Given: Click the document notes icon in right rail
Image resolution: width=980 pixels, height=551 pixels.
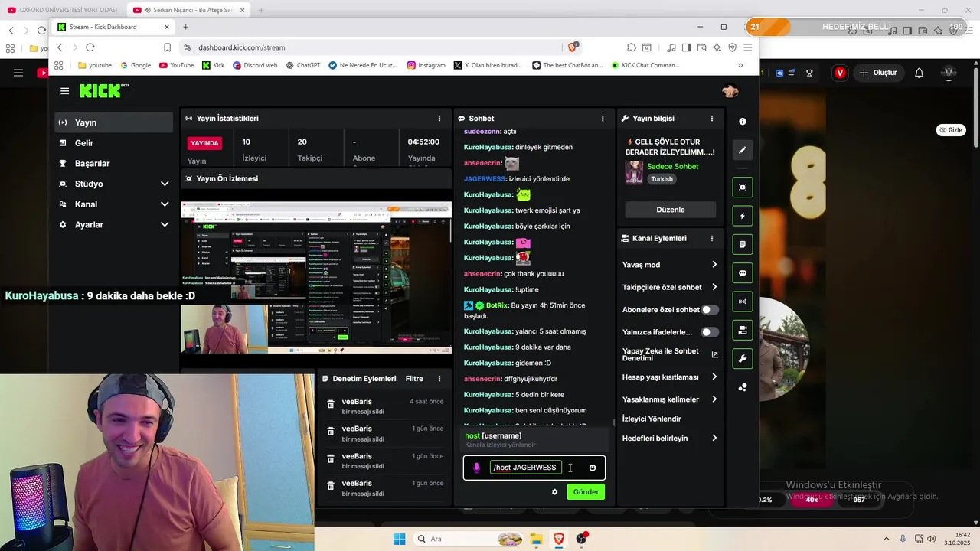Looking at the screenshot, I should [x=742, y=245].
